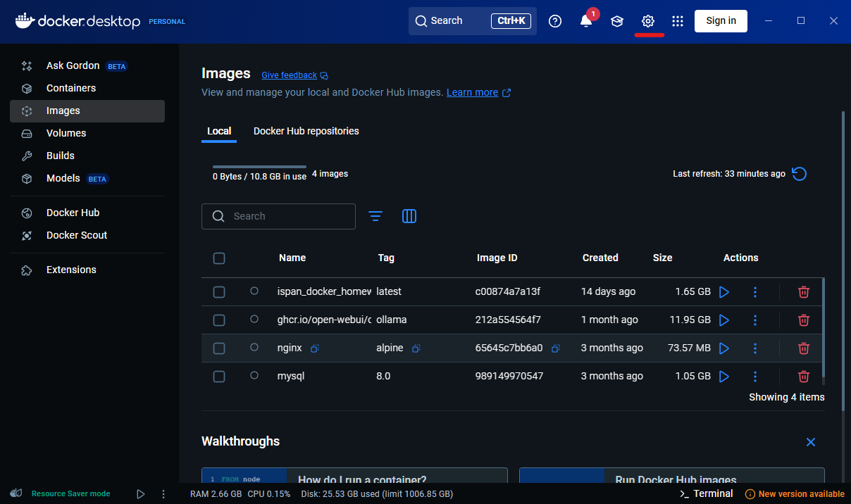This screenshot has height=504, width=851.
Task: Run the mysql image
Action: [x=724, y=376]
